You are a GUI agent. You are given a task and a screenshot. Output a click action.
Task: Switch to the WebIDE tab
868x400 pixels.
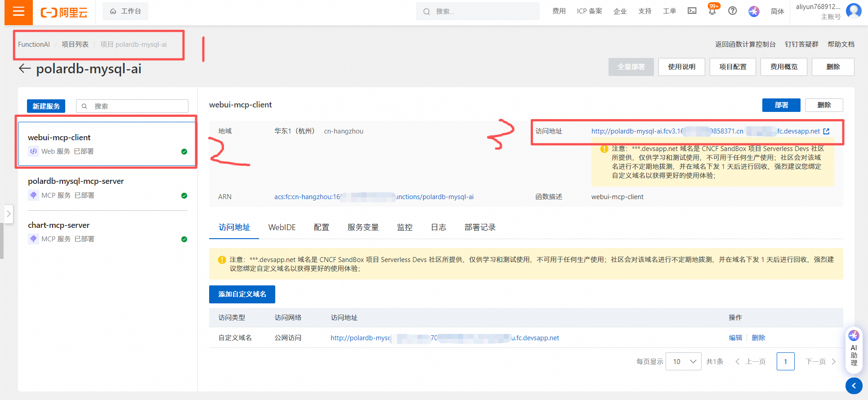(282, 227)
